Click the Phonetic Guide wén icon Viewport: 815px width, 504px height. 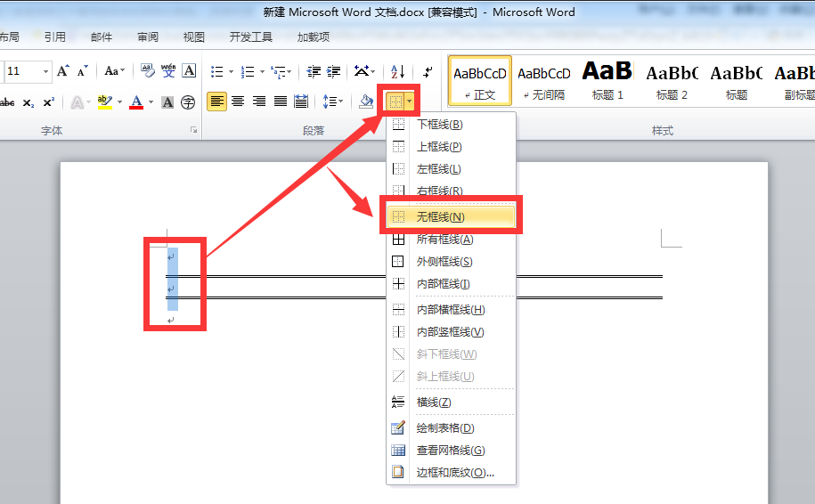point(168,70)
